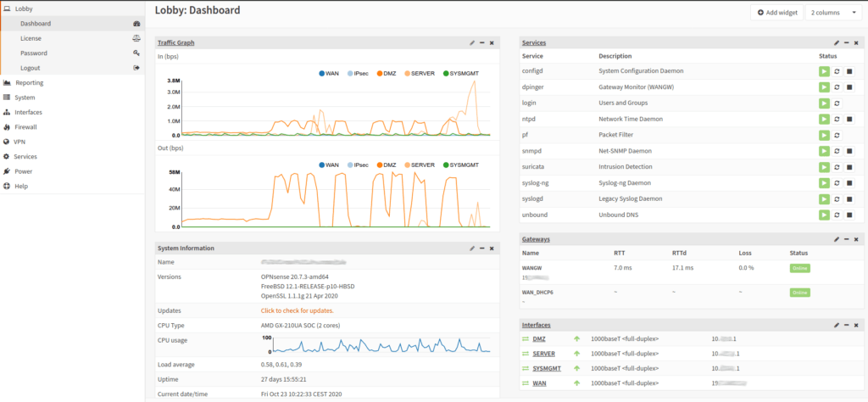868x402 pixels.
Task: Collapse the Services widget
Action: (847, 42)
